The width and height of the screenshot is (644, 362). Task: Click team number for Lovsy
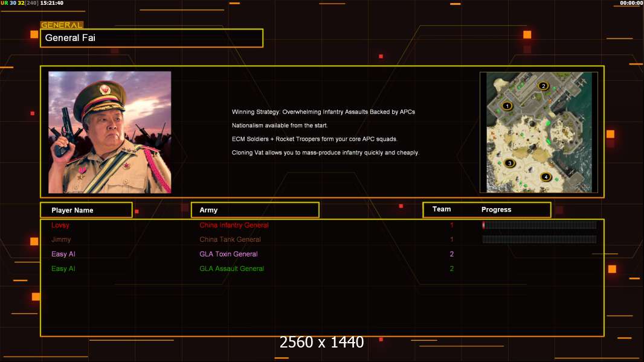coord(452,225)
